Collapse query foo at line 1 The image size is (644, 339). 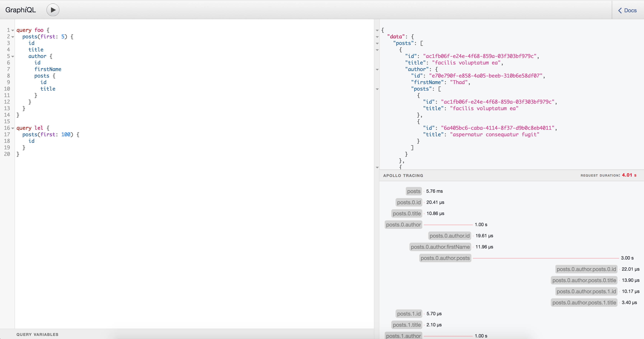(13, 30)
